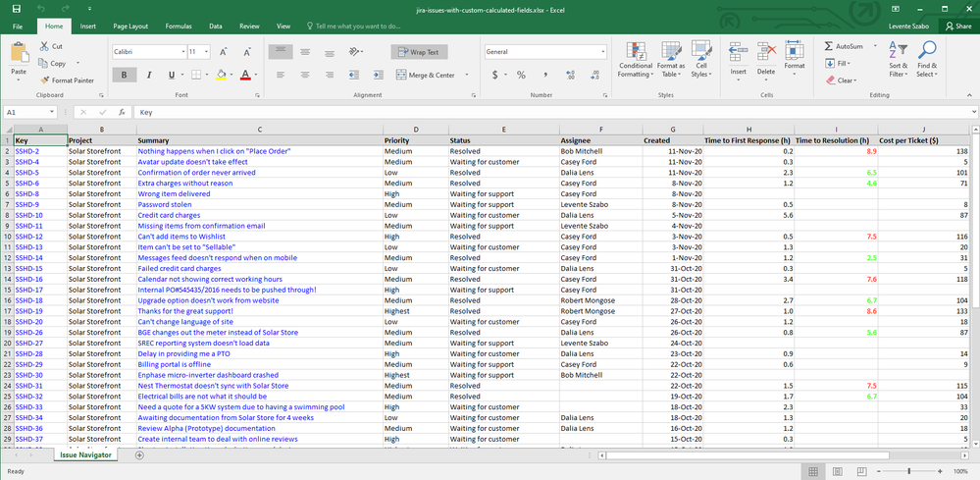The image size is (980, 480).
Task: Decrease font size with smaller A icon
Action: [x=247, y=52]
